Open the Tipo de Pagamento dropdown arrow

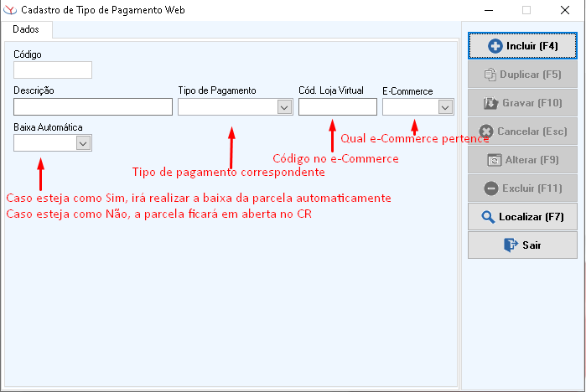click(284, 107)
